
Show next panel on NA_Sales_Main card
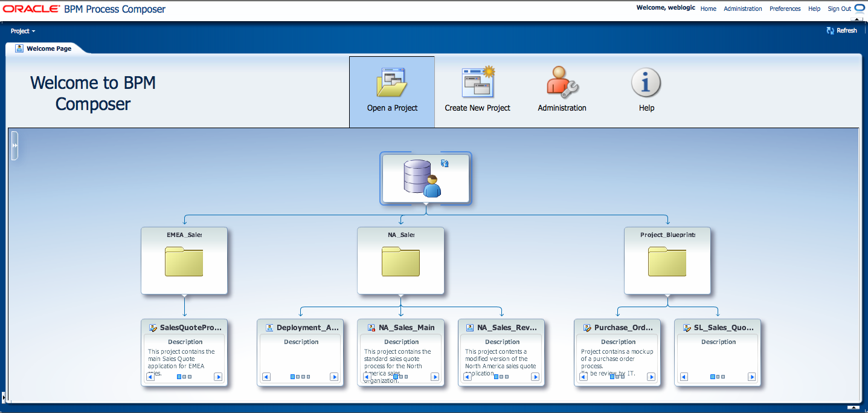[434, 377]
